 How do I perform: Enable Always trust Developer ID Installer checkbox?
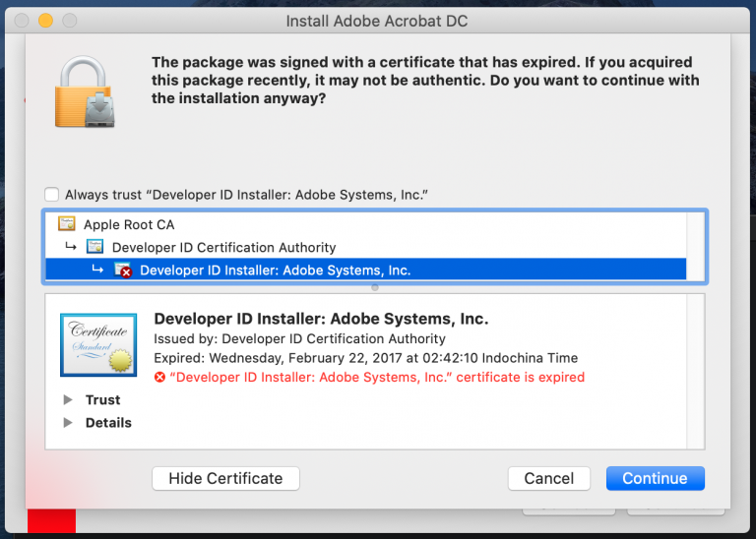coord(51,195)
